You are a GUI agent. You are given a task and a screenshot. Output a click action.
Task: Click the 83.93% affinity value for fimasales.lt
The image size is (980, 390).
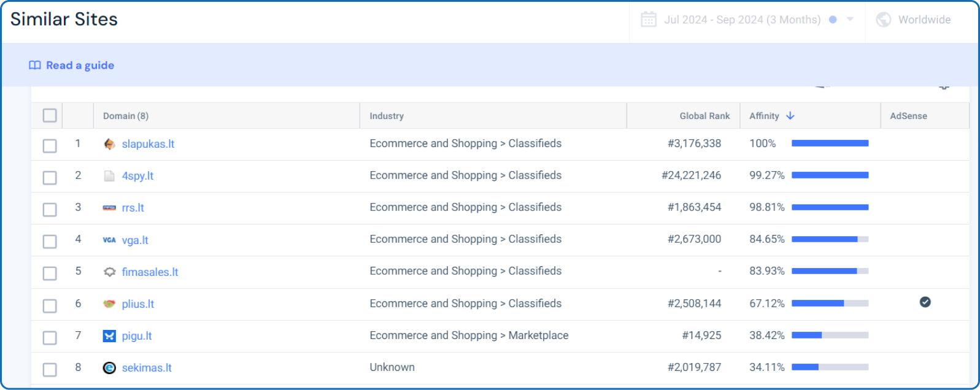pyautogui.click(x=767, y=271)
